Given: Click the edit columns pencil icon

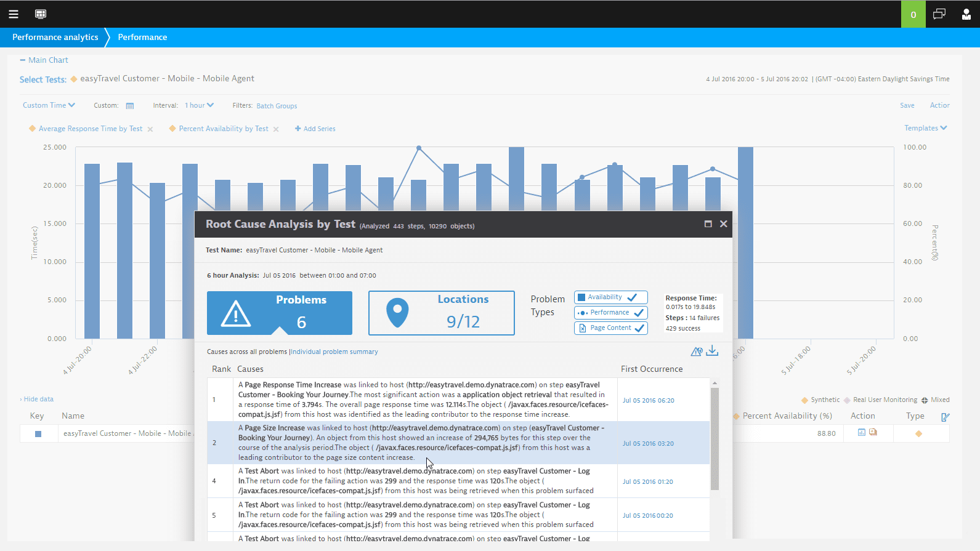Looking at the screenshot, I should [946, 417].
